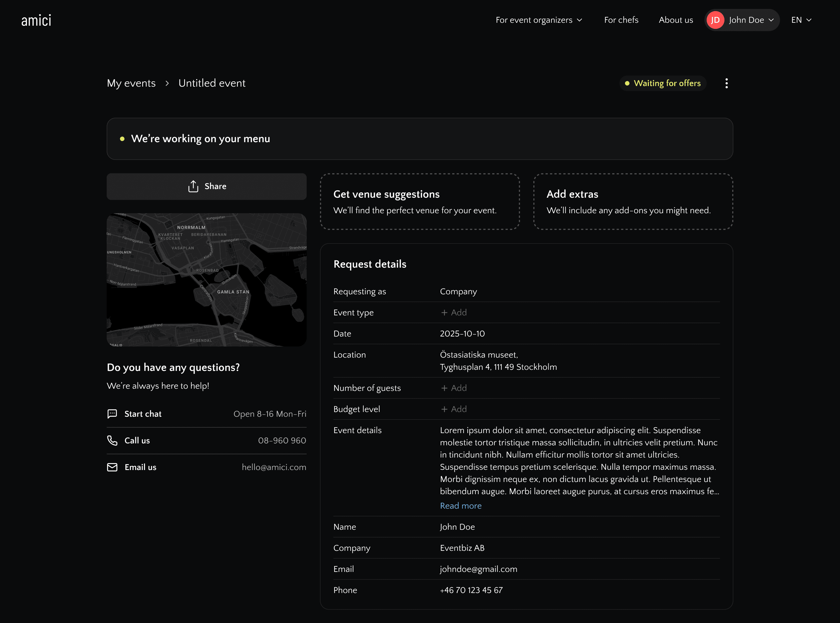Click Read more in Event details
This screenshot has height=623, width=840.
(461, 506)
